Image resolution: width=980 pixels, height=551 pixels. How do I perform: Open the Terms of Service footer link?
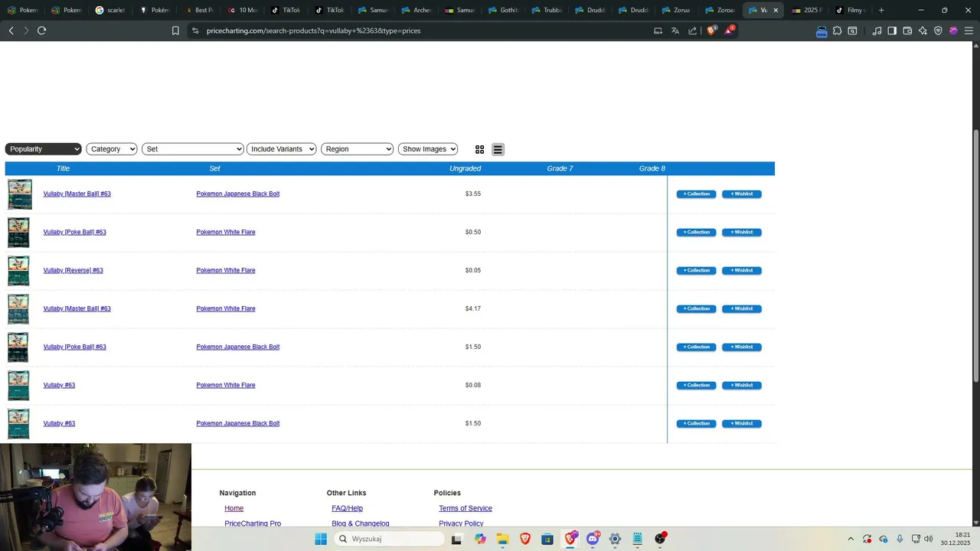(x=465, y=508)
